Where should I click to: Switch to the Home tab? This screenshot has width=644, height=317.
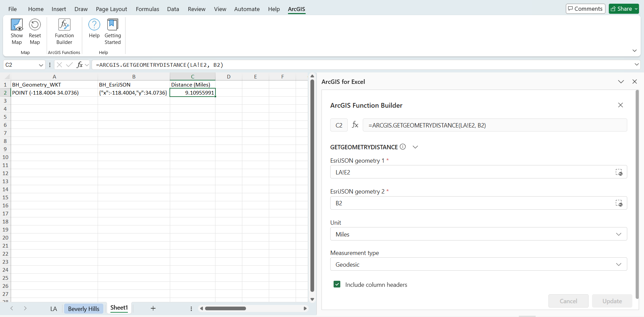pos(36,9)
